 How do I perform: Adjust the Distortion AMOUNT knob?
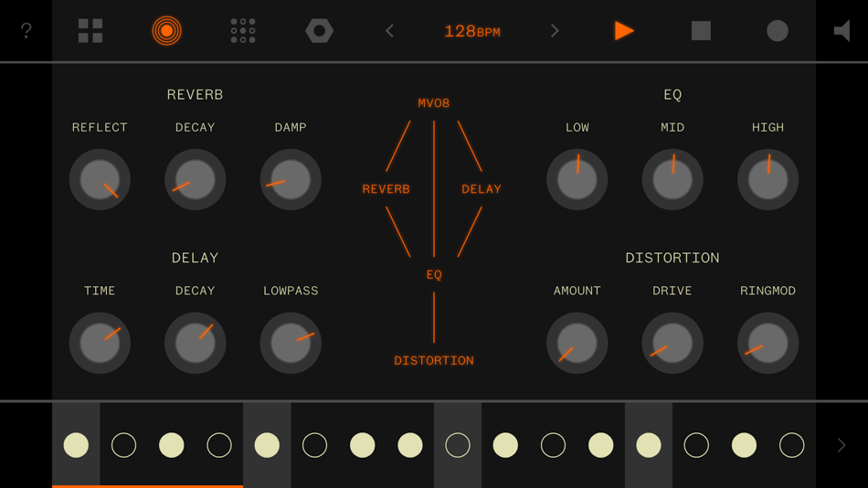[x=577, y=343]
